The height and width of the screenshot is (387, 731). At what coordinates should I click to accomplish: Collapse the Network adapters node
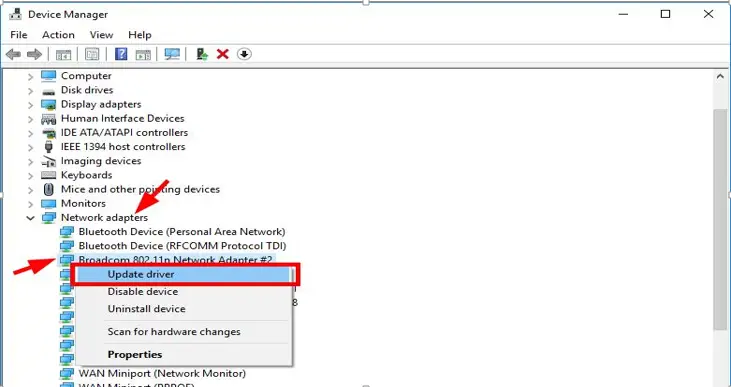coord(30,218)
